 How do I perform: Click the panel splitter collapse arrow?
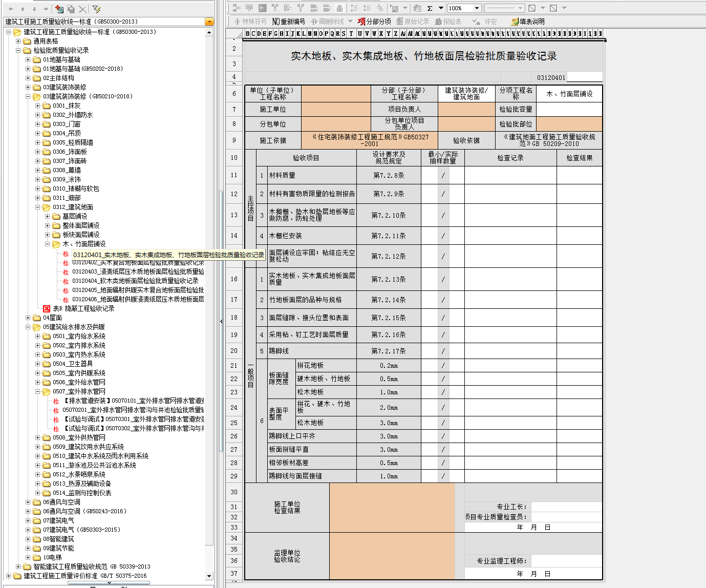click(221, 321)
